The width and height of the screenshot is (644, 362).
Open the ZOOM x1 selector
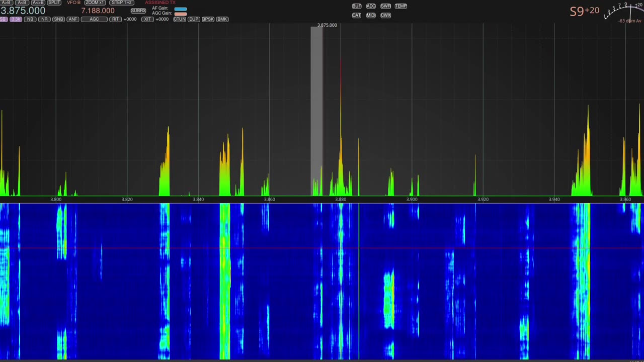[95, 3]
